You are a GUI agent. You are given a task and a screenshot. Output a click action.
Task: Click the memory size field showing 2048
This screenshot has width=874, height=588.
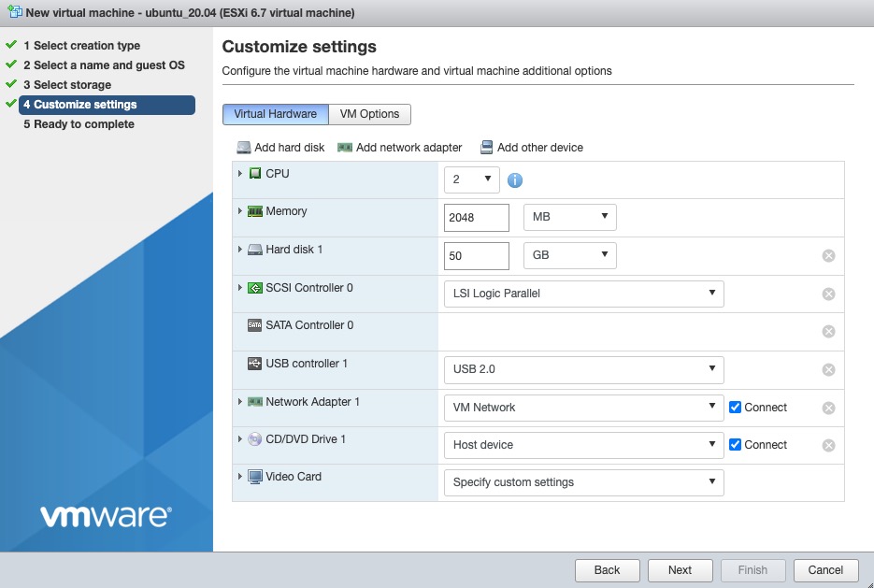[x=477, y=218]
